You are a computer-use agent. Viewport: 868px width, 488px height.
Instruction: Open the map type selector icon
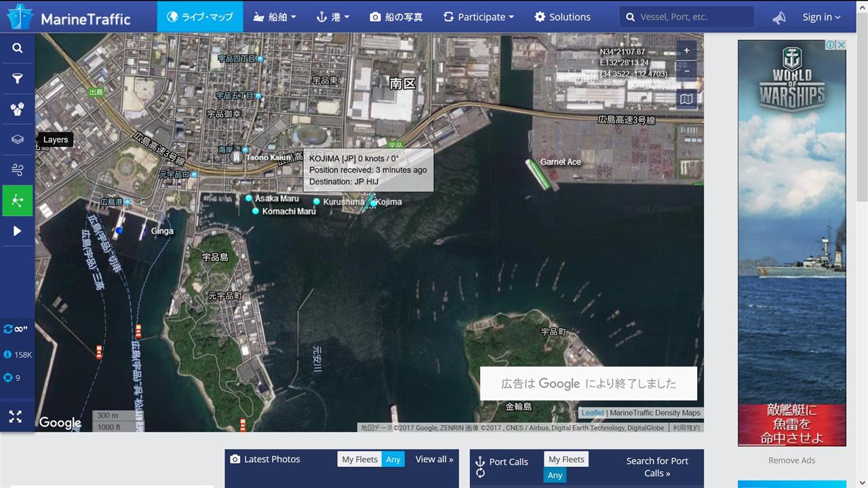(686, 99)
